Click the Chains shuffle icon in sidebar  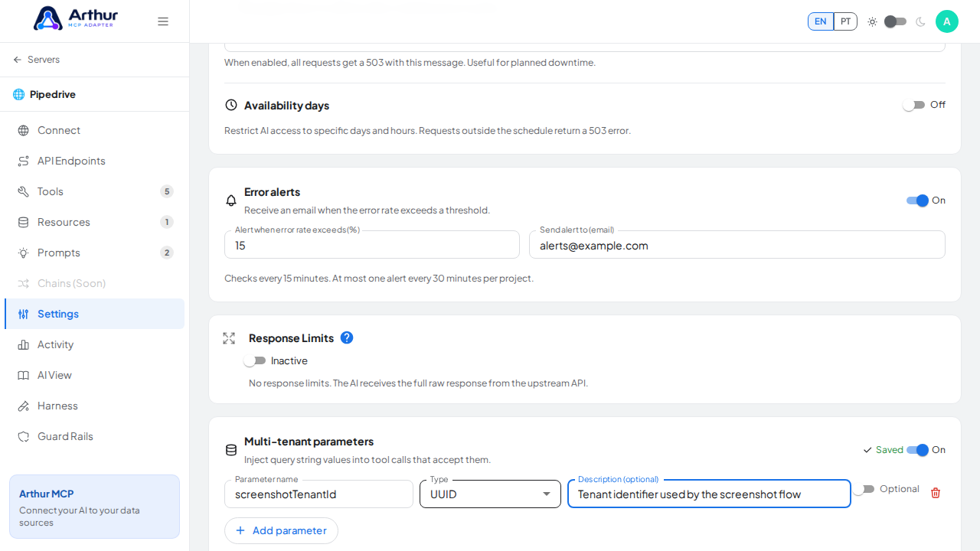[x=24, y=283]
